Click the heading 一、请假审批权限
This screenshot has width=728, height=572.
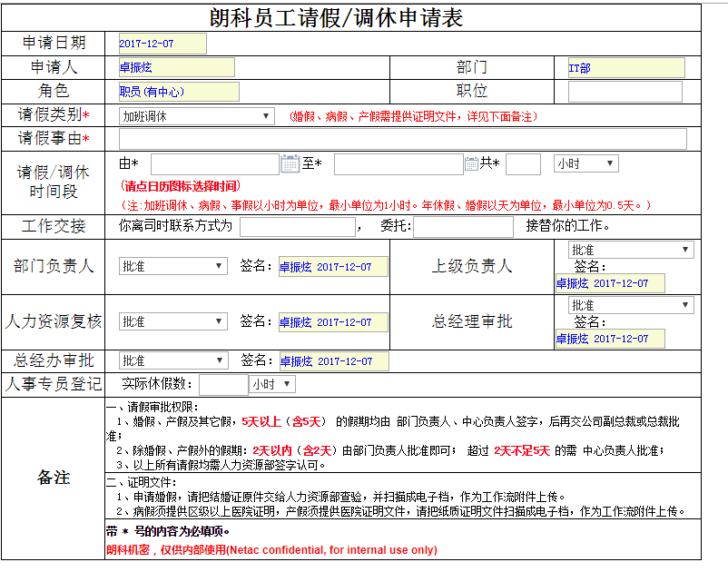(x=152, y=407)
